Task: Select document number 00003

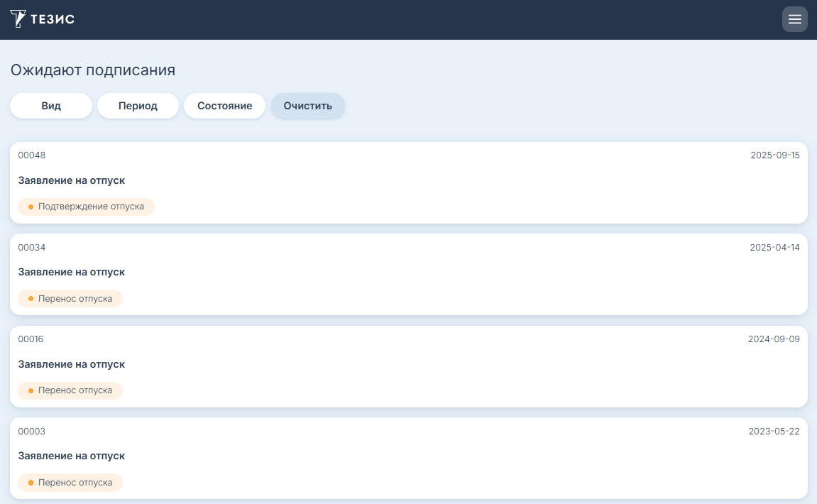Action: 31,432
